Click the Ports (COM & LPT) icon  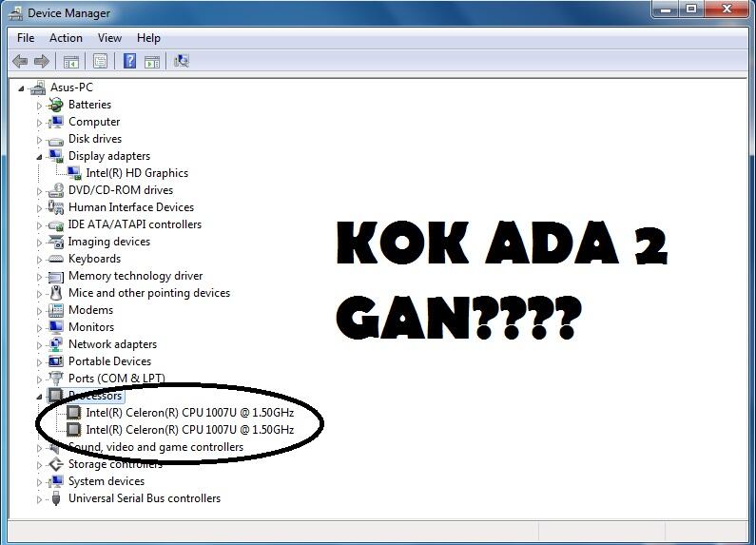point(56,379)
